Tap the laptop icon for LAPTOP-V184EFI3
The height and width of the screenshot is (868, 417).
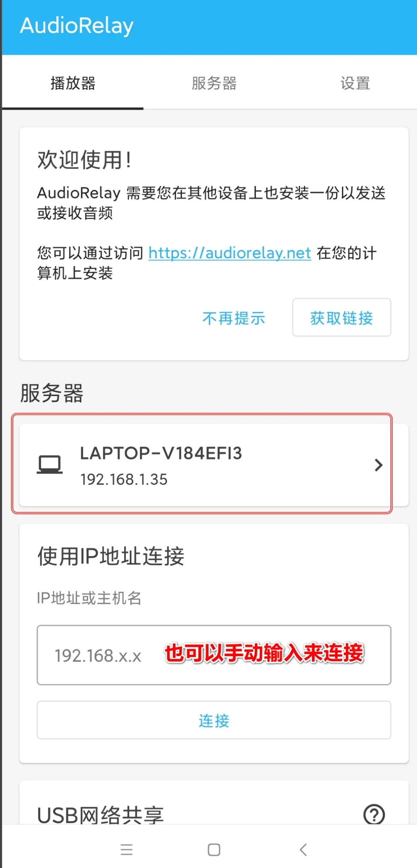[50, 465]
